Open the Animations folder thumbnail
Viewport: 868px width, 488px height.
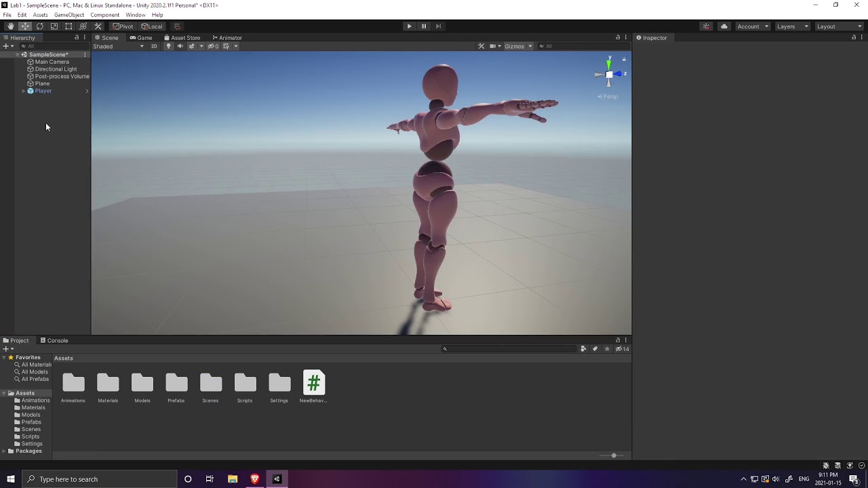[x=73, y=387]
